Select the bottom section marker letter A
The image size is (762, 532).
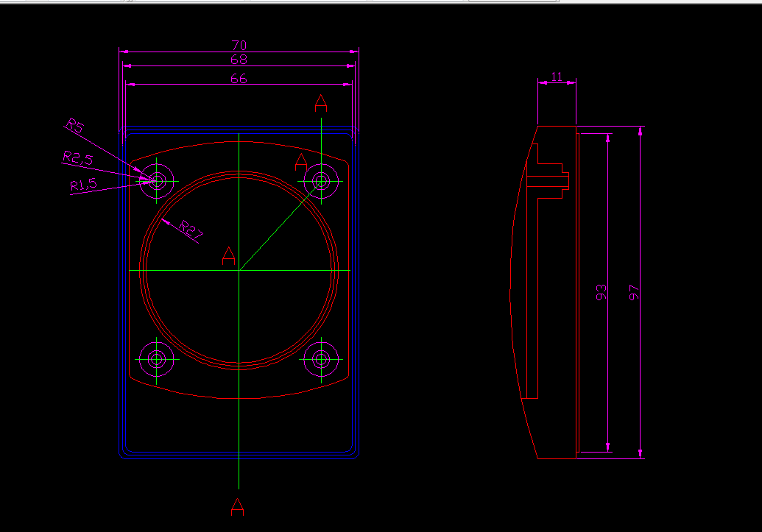(x=237, y=507)
